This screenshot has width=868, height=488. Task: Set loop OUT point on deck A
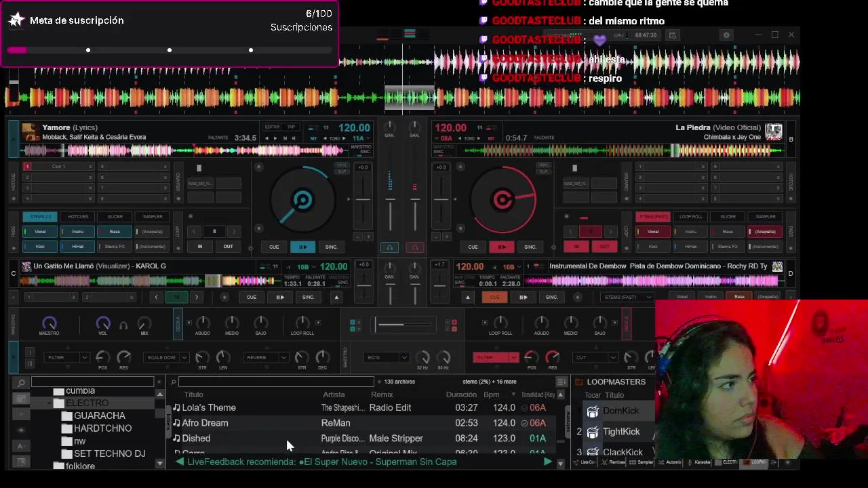[x=229, y=247]
